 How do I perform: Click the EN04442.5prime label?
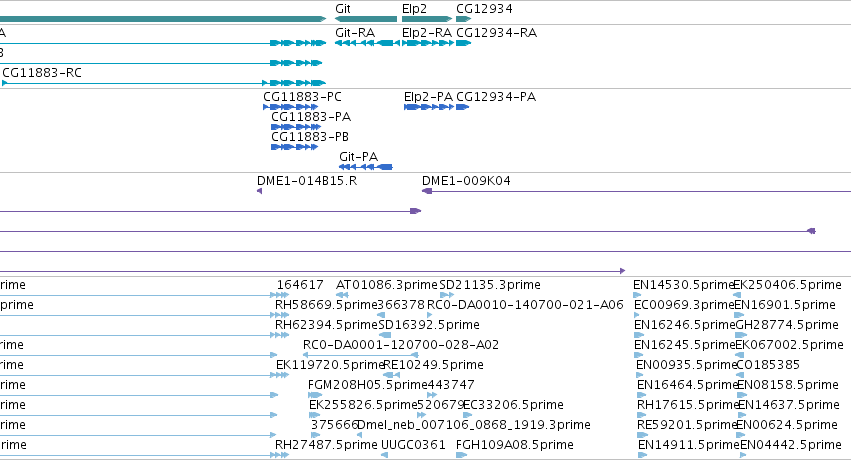(x=791, y=446)
